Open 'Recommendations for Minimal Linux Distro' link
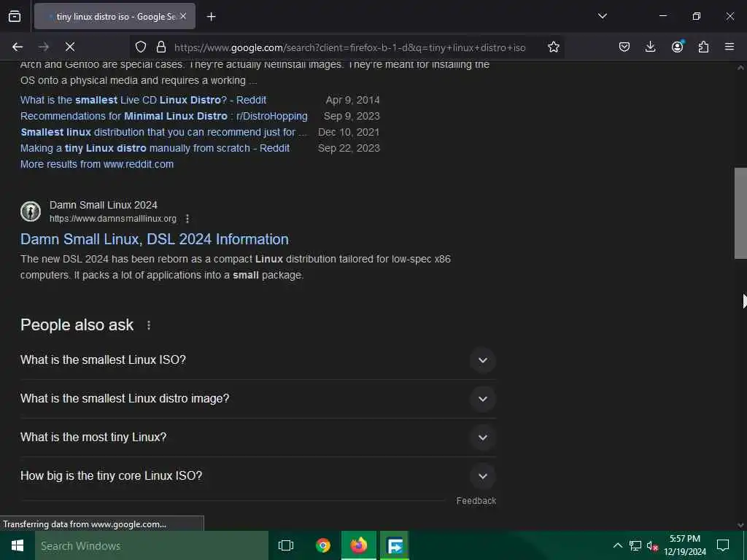 [x=164, y=116]
